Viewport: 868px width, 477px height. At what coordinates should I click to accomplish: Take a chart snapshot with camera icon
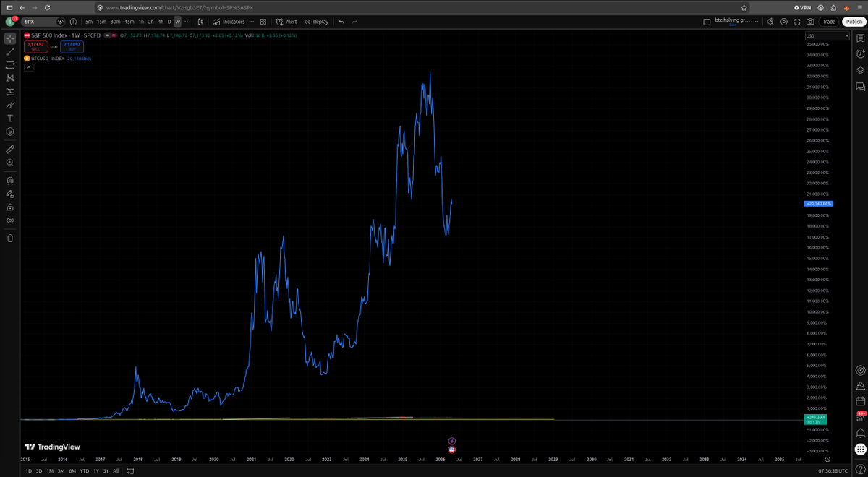(811, 22)
